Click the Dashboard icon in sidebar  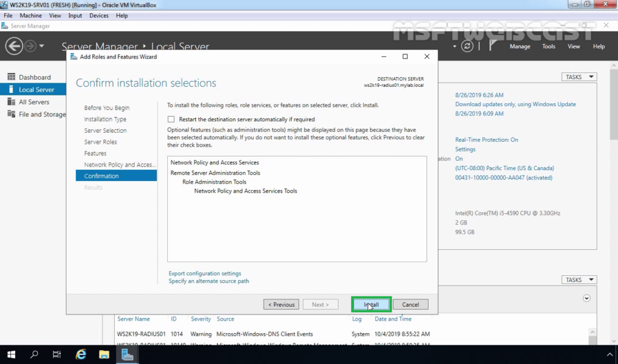click(11, 77)
